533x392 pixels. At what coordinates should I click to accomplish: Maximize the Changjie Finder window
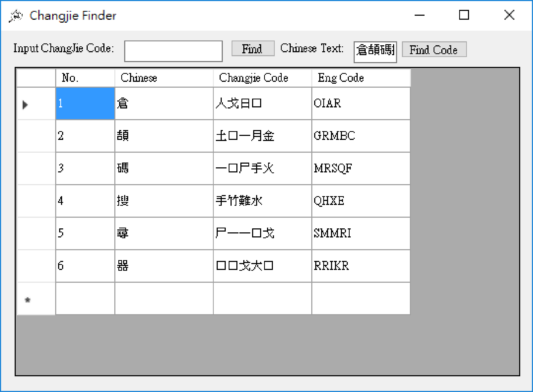[464, 15]
